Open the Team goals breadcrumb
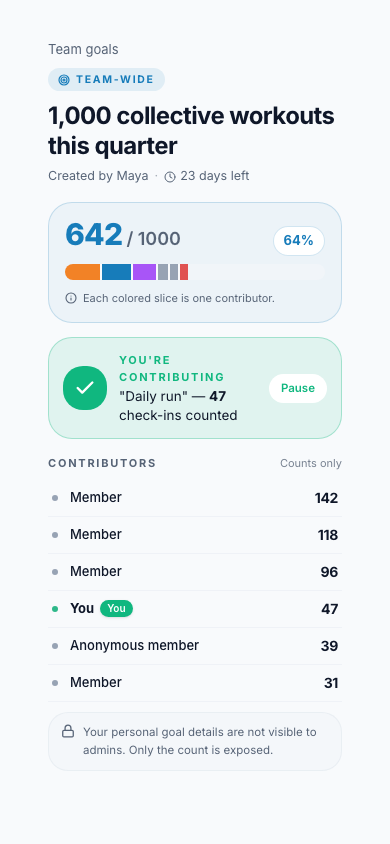390x844 pixels. 83,50
